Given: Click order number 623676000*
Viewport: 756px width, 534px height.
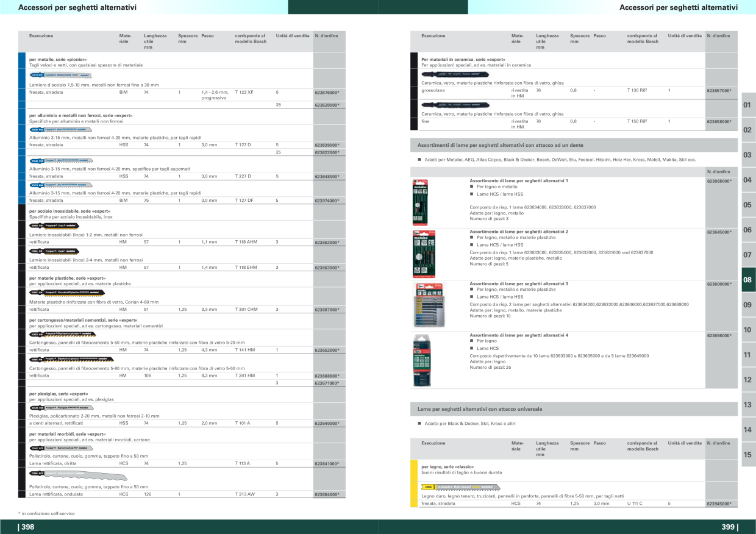Looking at the screenshot, I should click(327, 92).
